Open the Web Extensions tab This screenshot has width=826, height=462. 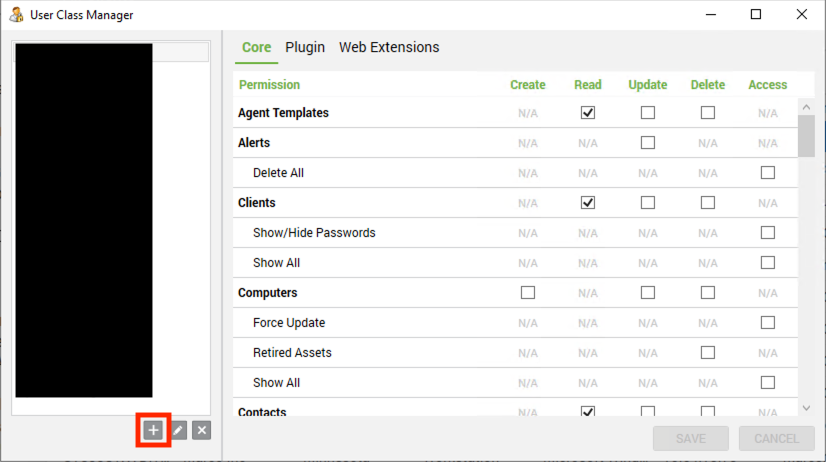(389, 47)
